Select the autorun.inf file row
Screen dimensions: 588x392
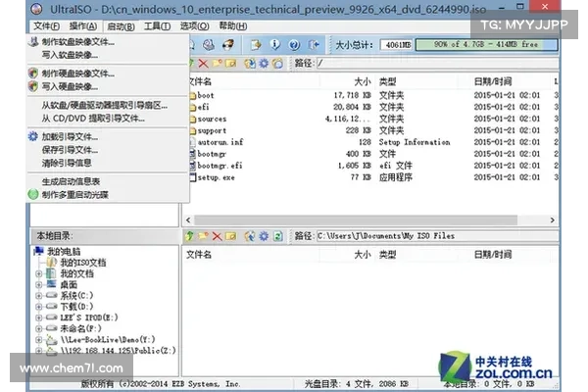click(373, 142)
